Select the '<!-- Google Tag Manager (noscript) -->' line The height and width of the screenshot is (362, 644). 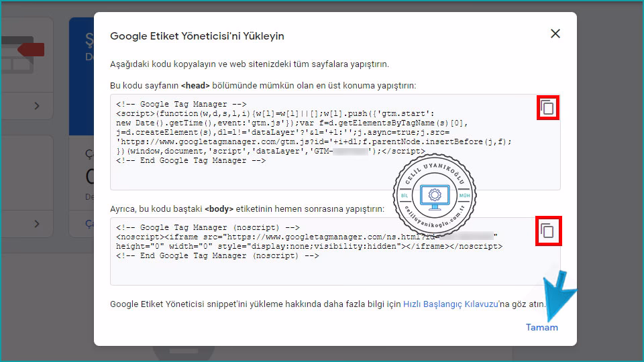pyautogui.click(x=208, y=227)
